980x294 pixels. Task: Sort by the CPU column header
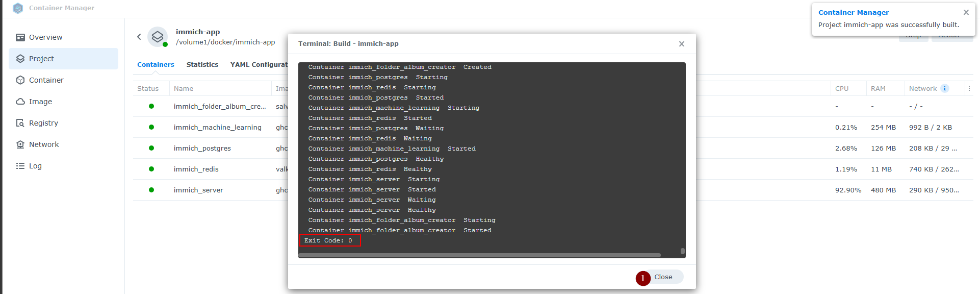[842, 88]
